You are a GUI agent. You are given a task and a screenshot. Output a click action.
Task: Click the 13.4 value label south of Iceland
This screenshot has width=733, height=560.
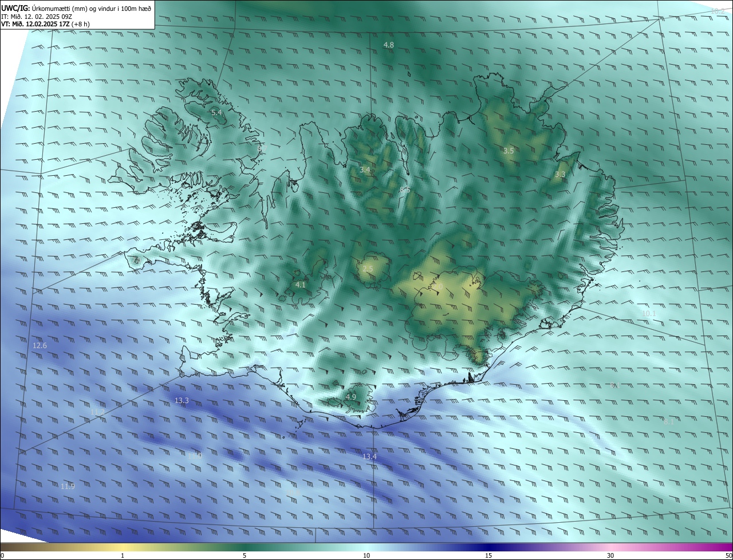(x=370, y=456)
